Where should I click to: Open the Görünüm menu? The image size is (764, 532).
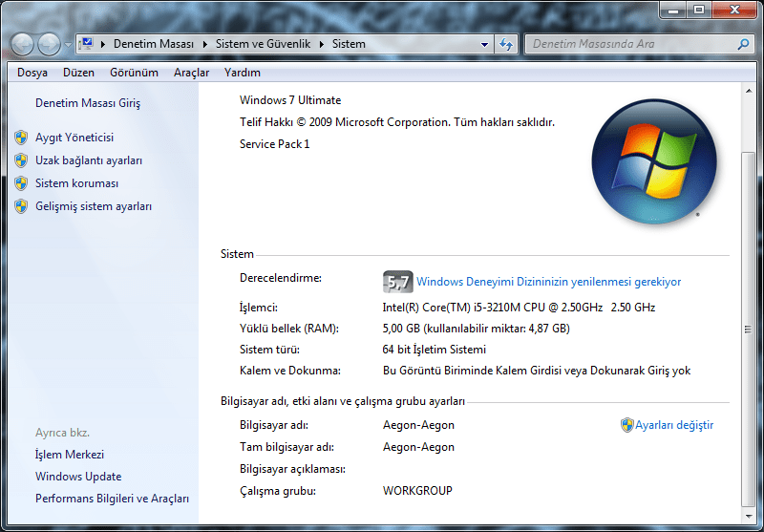[134, 73]
